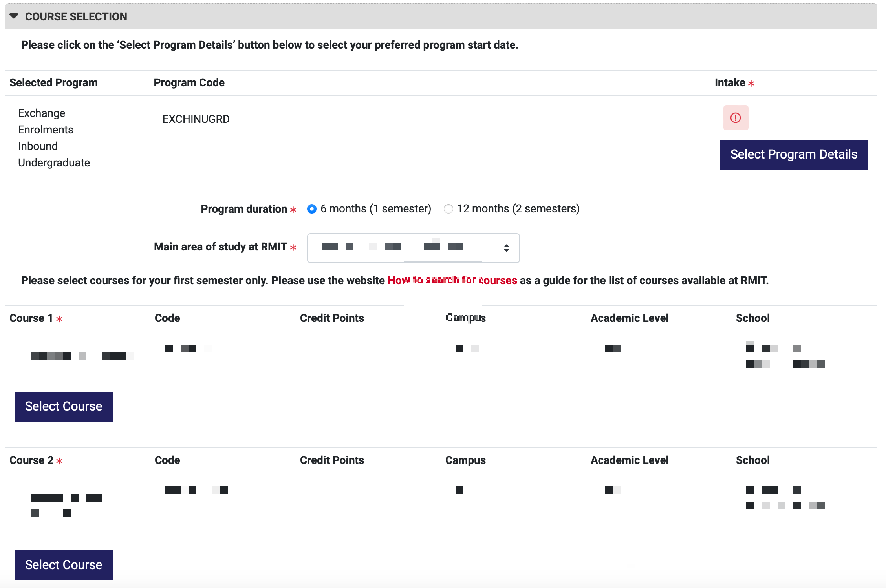Select 6 months (1 semester) duration
Image resolution: width=886 pixels, height=588 pixels.
[312, 209]
